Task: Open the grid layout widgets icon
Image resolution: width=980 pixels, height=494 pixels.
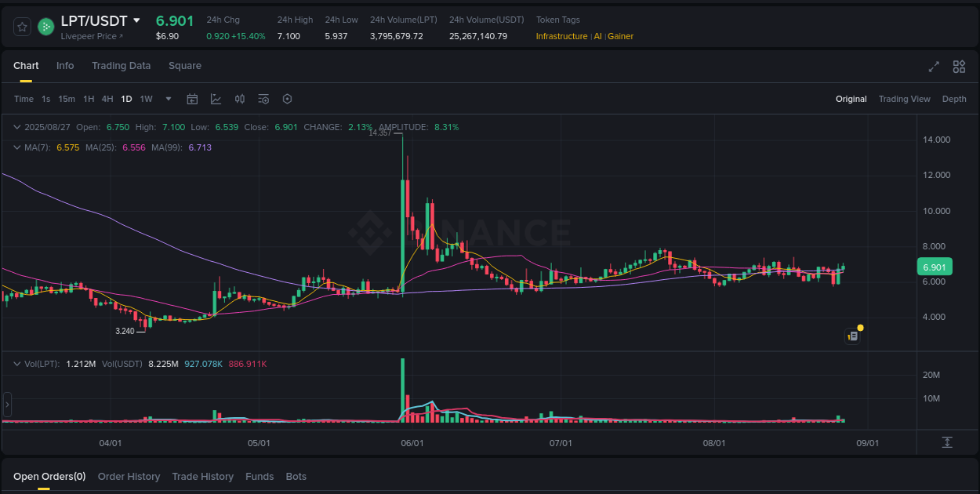Action: tap(959, 67)
